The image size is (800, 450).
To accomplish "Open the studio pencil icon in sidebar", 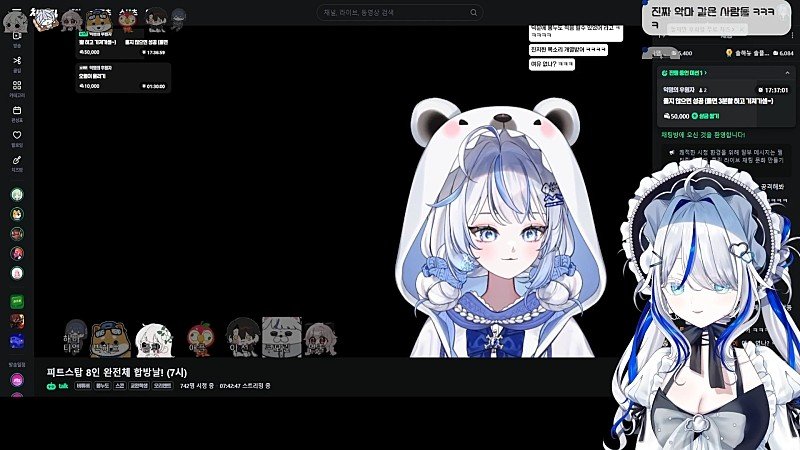I will coord(17,162).
